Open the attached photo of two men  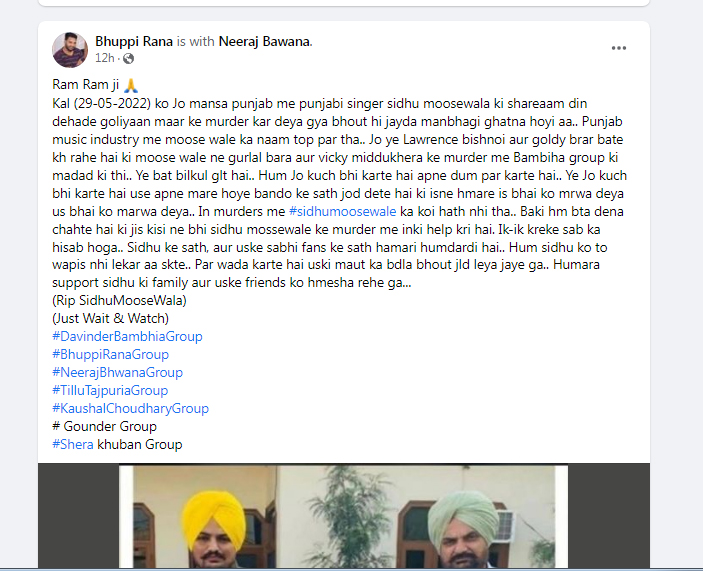[343, 517]
